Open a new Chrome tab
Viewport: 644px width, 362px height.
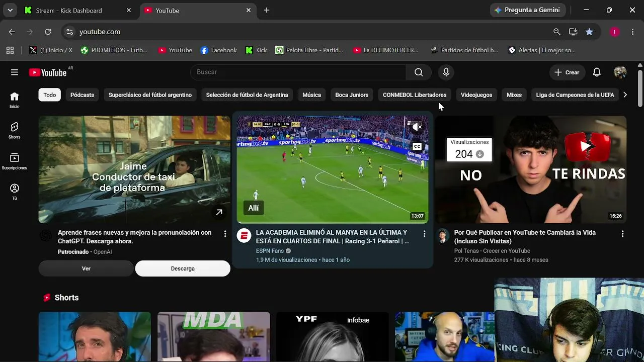[x=267, y=10]
